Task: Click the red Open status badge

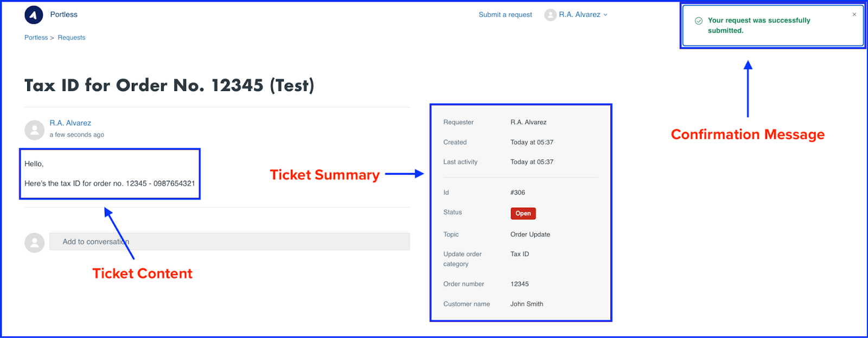Action: (x=523, y=213)
